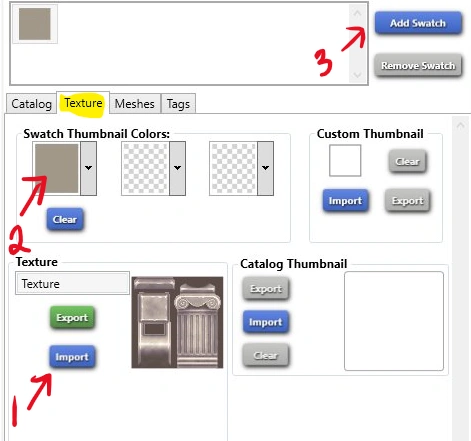Select the tan swatch in swatch list
Image resolution: width=471 pixels, height=441 pixels.
point(35,24)
